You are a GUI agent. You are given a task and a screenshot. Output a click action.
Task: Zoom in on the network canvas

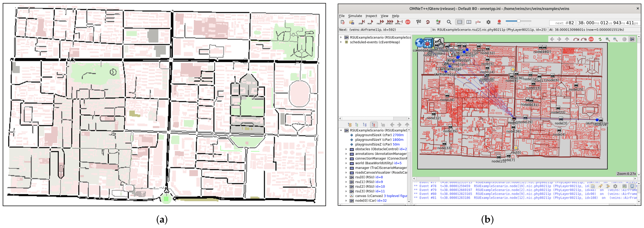[x=608, y=39]
